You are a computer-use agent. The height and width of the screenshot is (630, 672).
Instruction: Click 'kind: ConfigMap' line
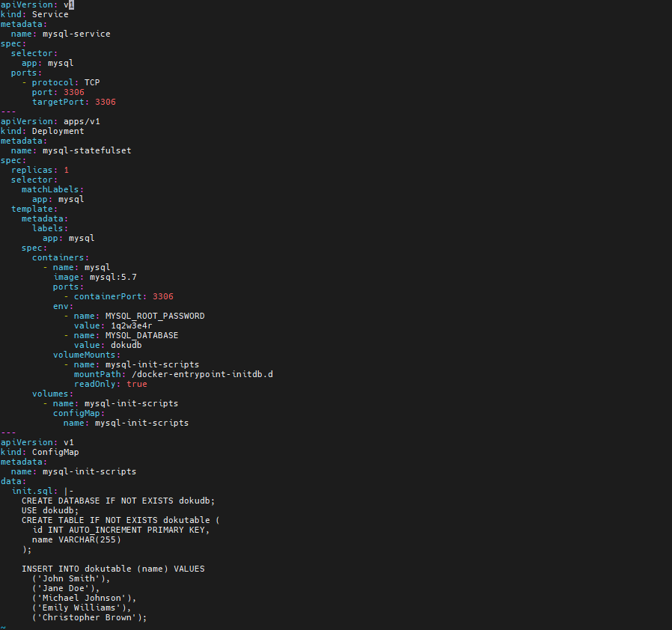click(40, 452)
